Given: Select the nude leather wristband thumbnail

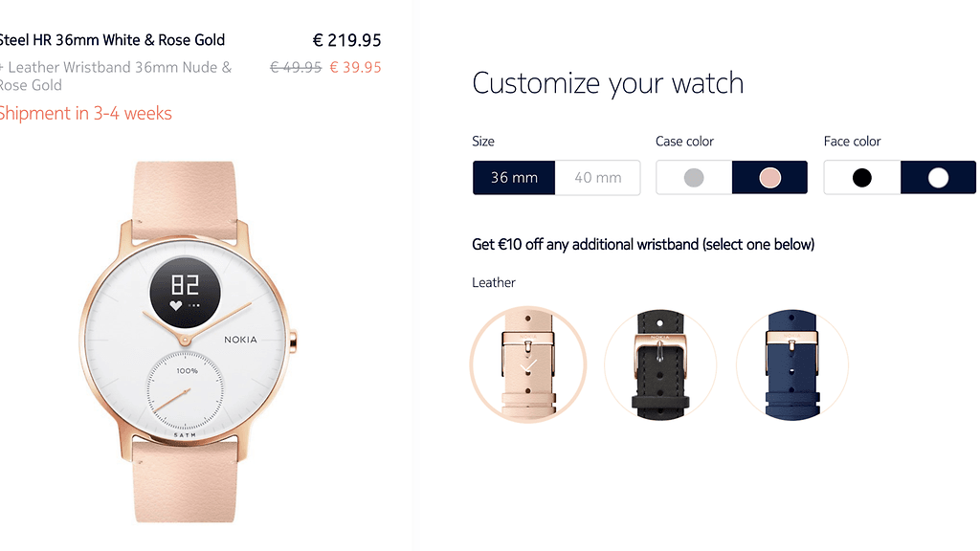Looking at the screenshot, I should coord(528,364).
